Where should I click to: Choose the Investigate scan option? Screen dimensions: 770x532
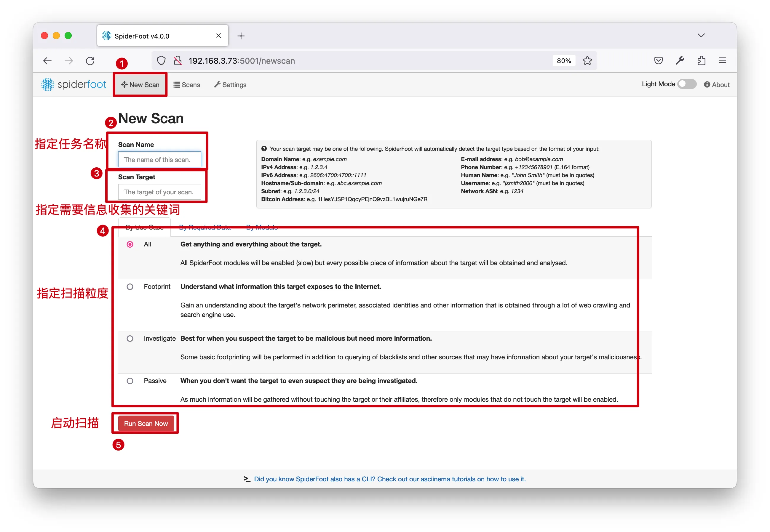pos(130,339)
